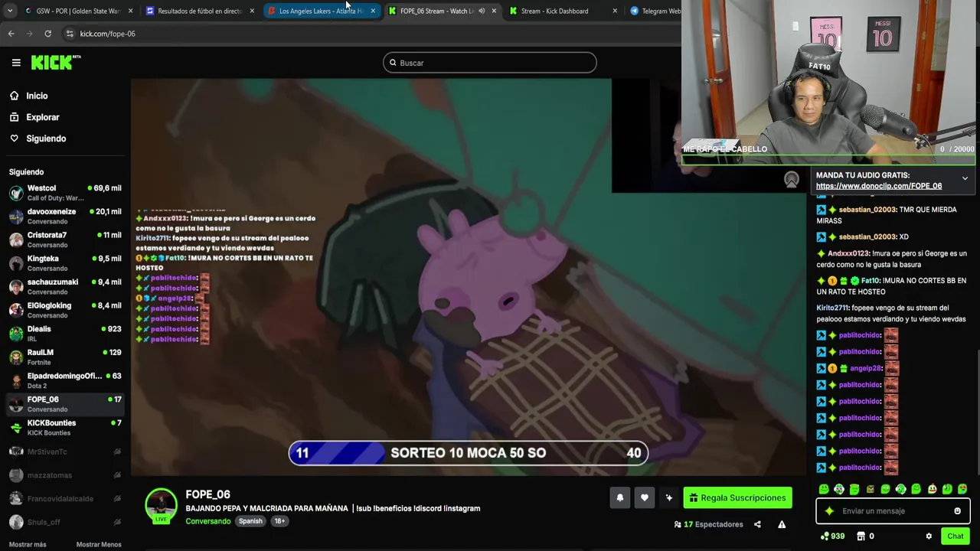The width and height of the screenshot is (980, 551).
Task: Open Kingteka followed channel
Action: (65, 263)
